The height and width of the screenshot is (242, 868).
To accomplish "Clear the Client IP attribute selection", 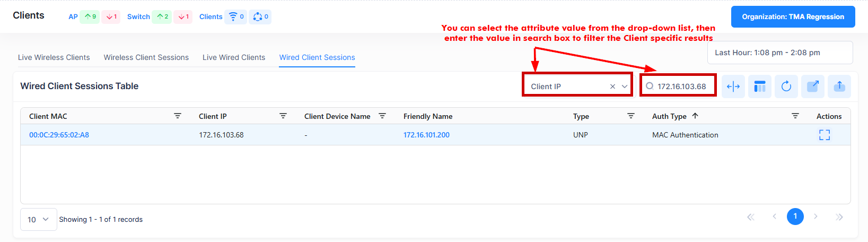I will [x=612, y=87].
